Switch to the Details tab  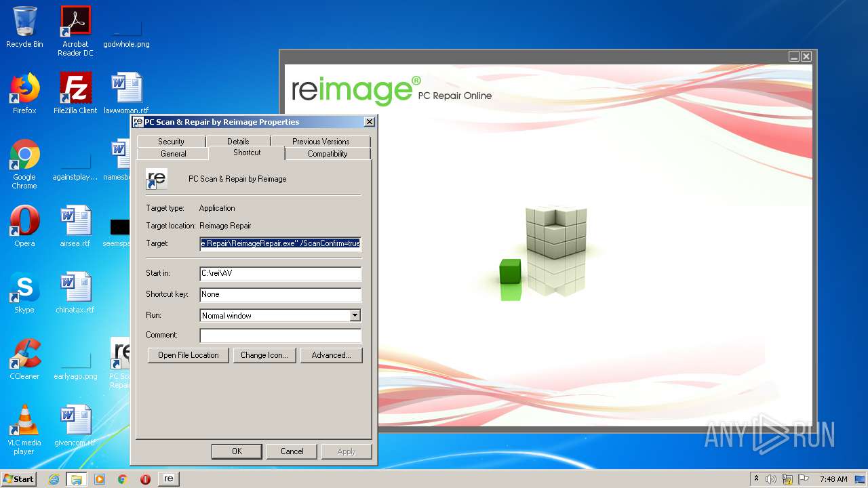tap(238, 141)
